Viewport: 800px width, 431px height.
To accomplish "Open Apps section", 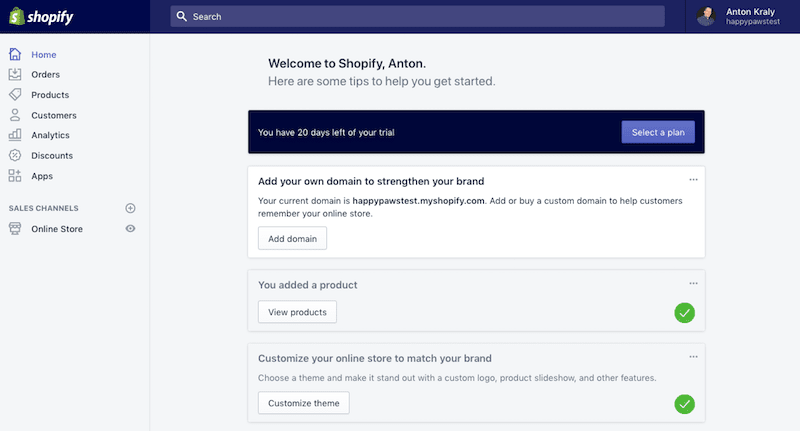I will (42, 176).
